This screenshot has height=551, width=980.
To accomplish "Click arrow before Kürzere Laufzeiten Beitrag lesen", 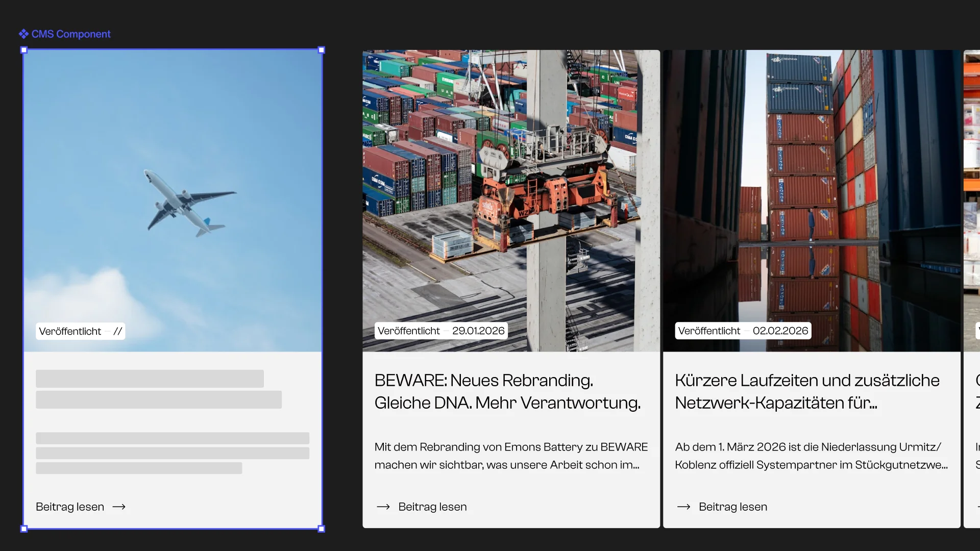I will (684, 507).
